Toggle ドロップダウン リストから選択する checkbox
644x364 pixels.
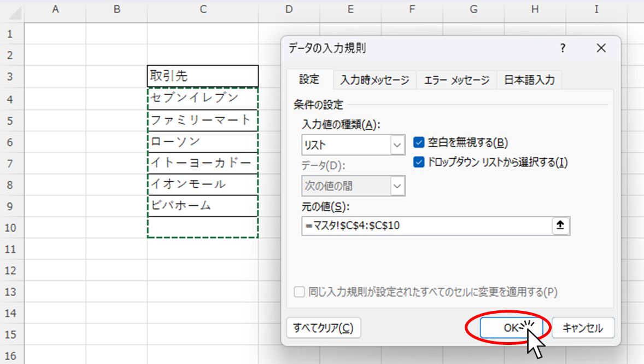click(x=419, y=162)
